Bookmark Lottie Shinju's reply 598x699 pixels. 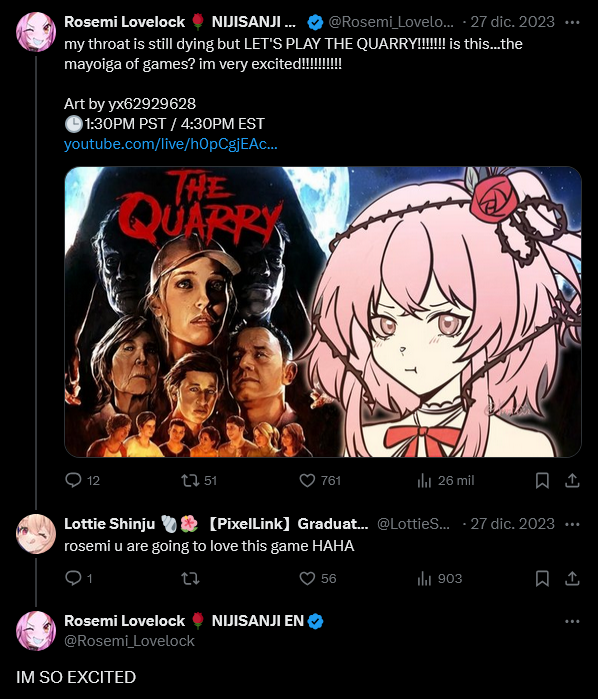coord(542,578)
